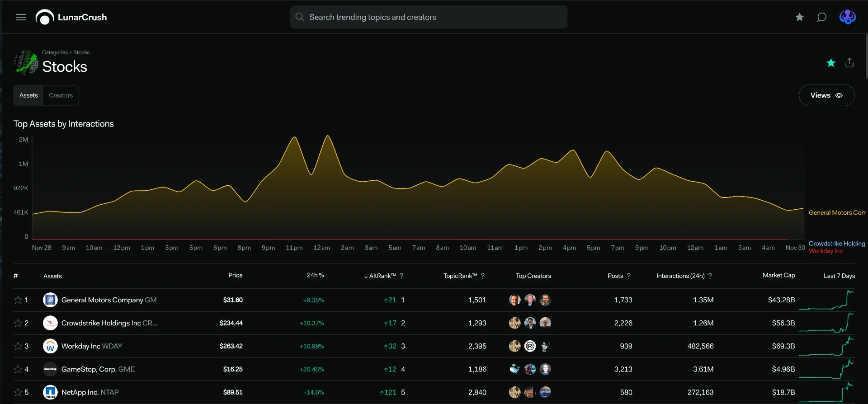Screen dimensions: 868x404
Task: Open the chat bubble icon
Action: tap(821, 17)
